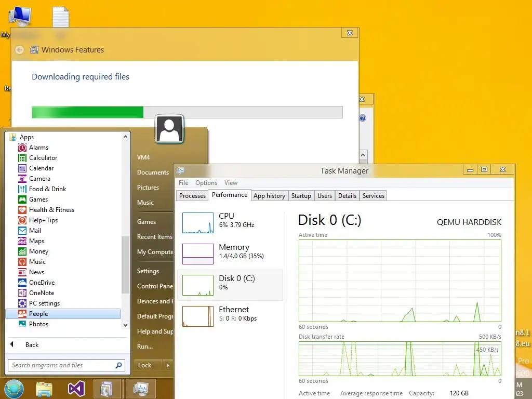Open the Mail app
532x399 pixels.
(22, 231)
